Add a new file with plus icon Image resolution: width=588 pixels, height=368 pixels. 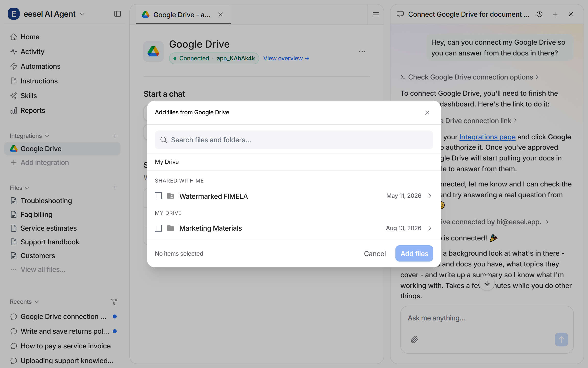pyautogui.click(x=114, y=188)
